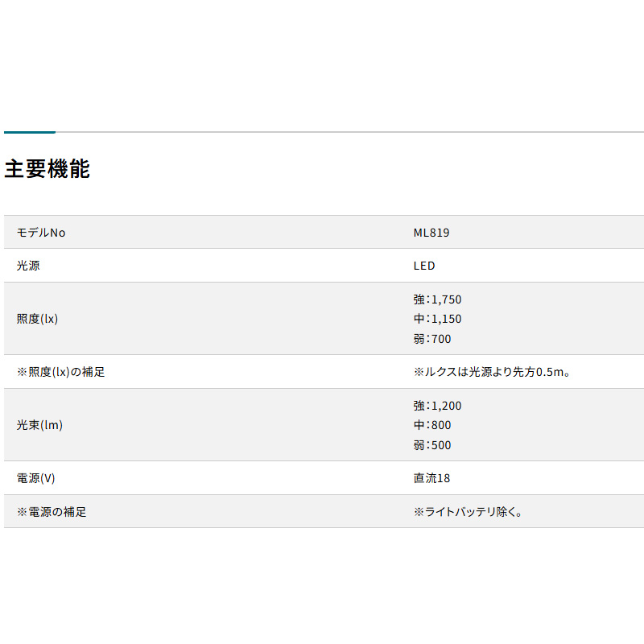Click the 中:800 luminous flux value
Viewport: 644px width, 644px height.
tap(432, 425)
